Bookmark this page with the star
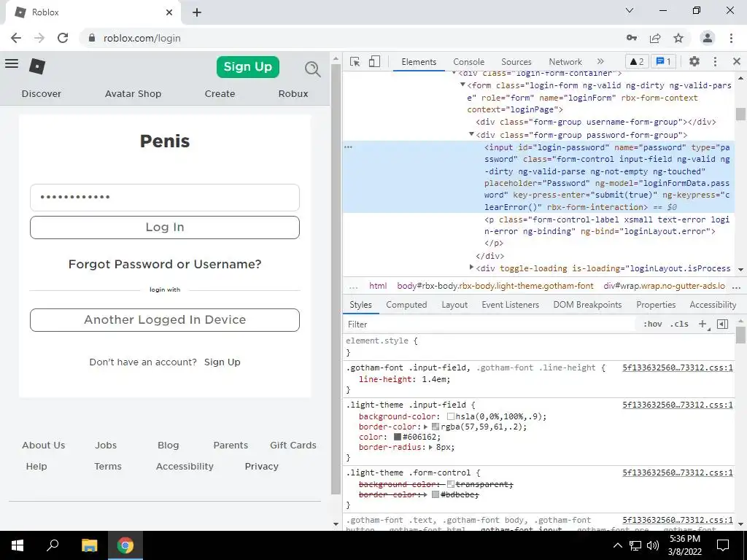This screenshot has height=560, width=747. click(x=678, y=38)
